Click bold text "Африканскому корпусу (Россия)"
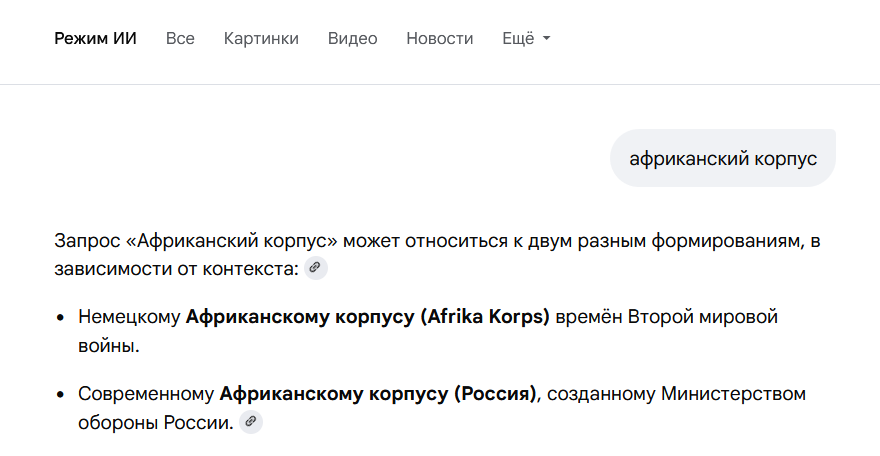Image resolution: width=880 pixels, height=456 pixels. 378,394
